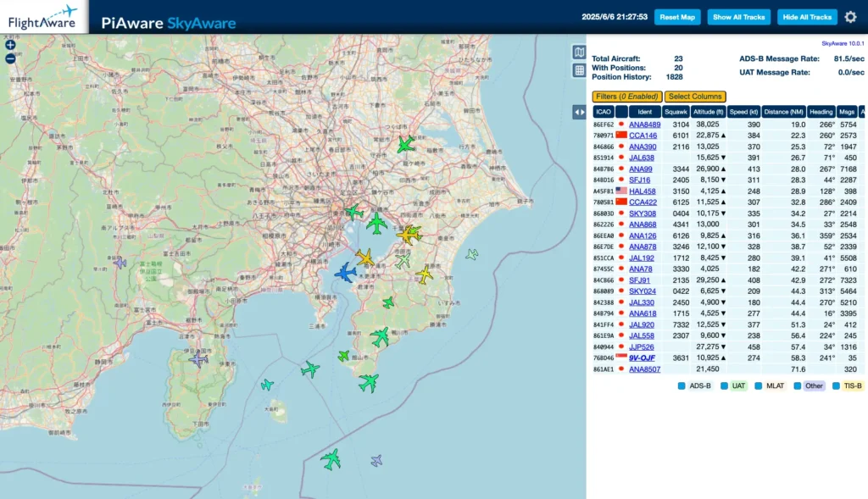Click the US flag in the HAL458 row
868x499 pixels.
coord(621,191)
